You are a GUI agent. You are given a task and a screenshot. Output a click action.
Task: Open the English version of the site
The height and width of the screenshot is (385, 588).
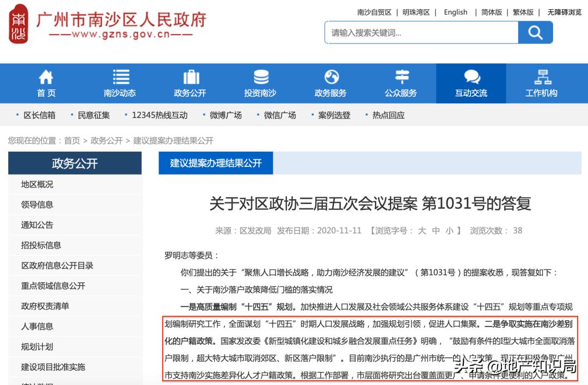455,12
